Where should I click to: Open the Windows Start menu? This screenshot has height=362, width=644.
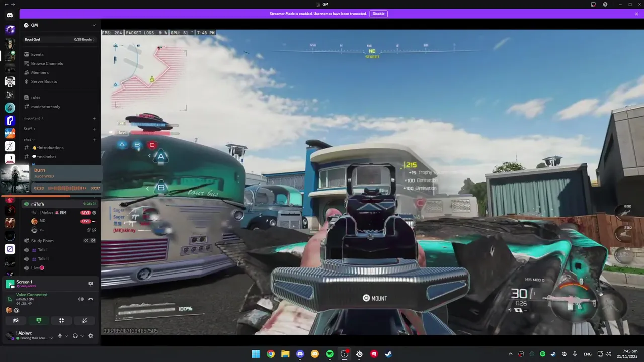tap(256, 354)
